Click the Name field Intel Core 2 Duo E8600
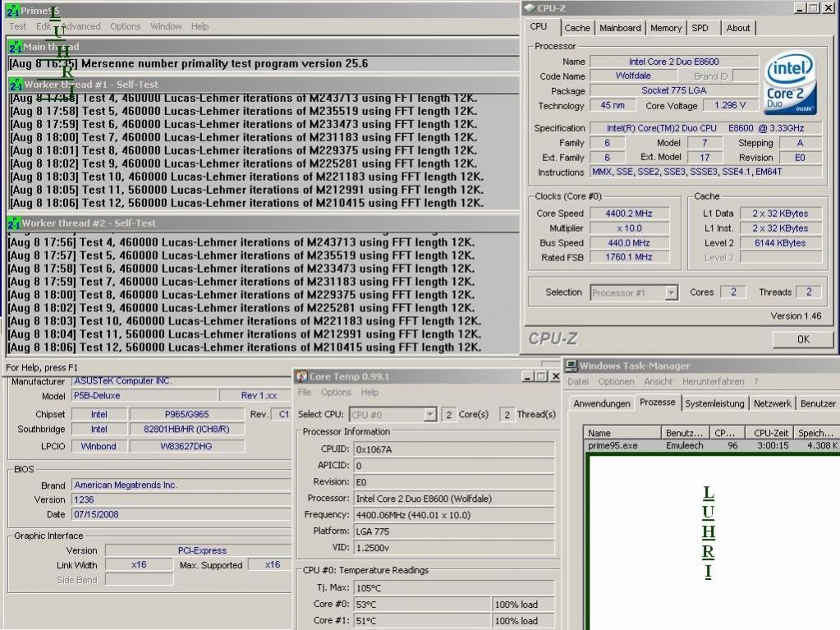This screenshot has height=630, width=840. pos(674,62)
